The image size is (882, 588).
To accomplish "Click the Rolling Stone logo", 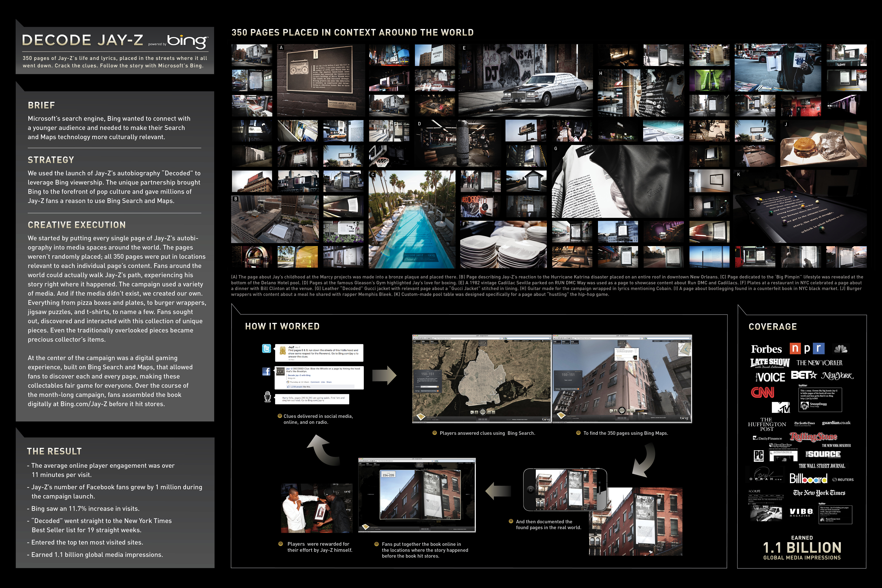I will pyautogui.click(x=813, y=437).
